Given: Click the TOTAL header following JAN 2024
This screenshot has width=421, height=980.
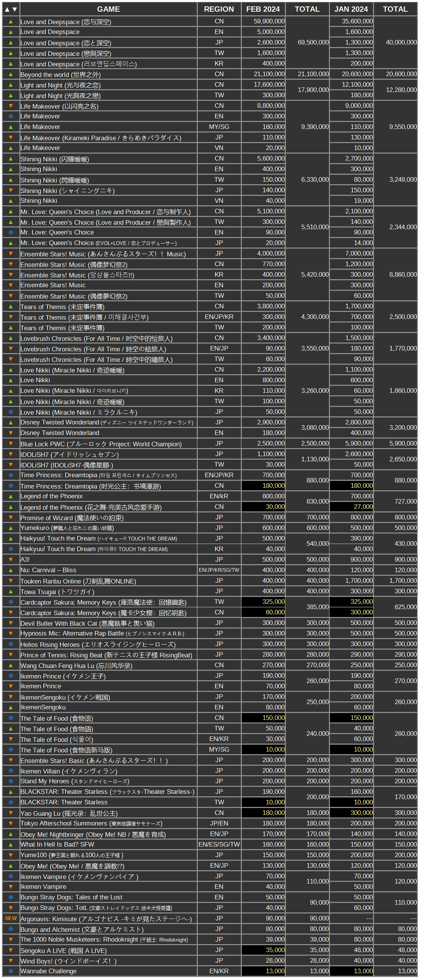Looking at the screenshot, I should coord(395,9).
